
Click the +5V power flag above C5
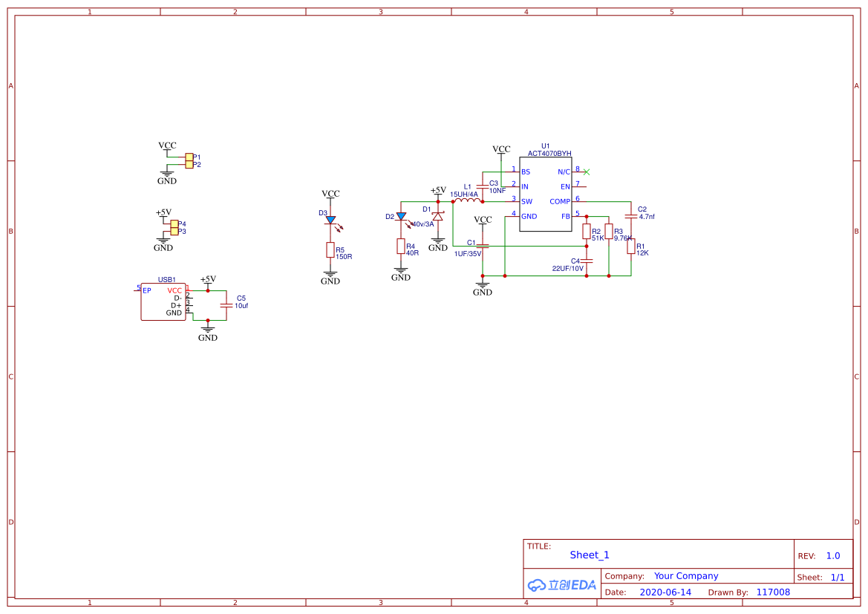pyautogui.click(x=208, y=280)
